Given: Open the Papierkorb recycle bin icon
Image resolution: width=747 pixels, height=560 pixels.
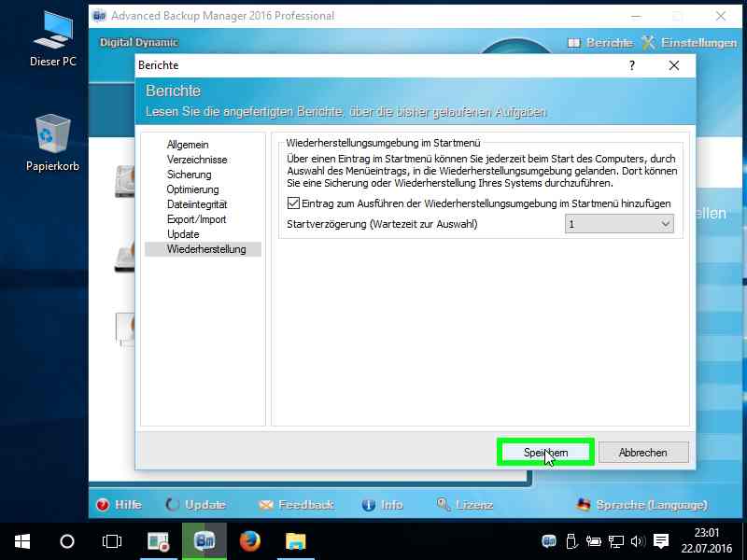Looking at the screenshot, I should tap(52, 142).
